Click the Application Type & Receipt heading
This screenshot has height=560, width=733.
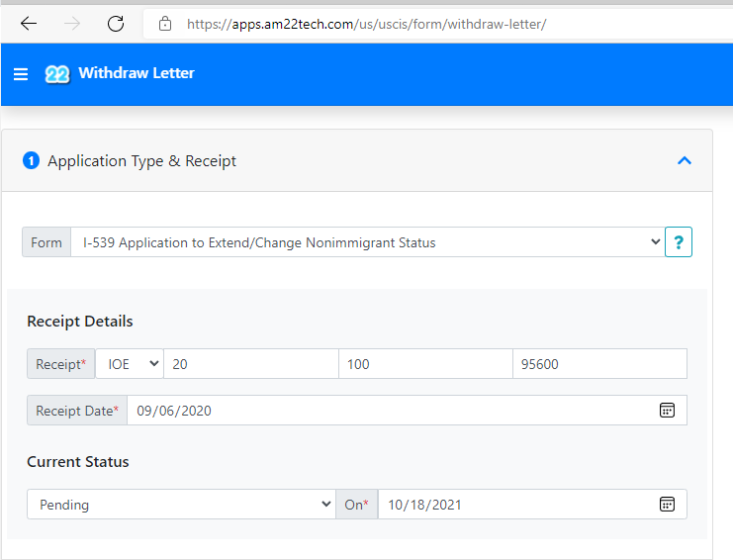[x=141, y=160]
